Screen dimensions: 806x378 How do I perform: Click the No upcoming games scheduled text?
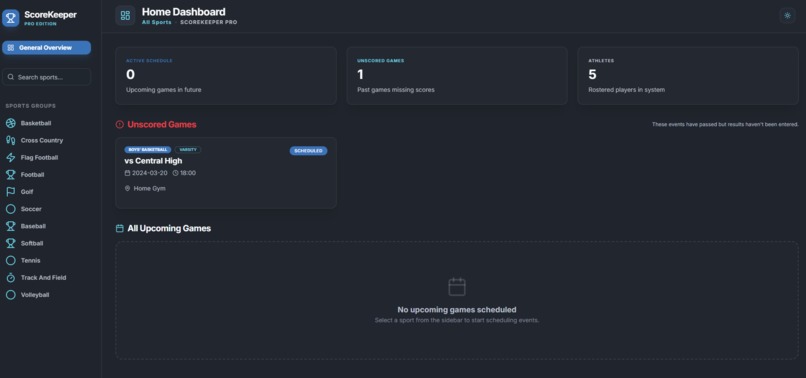click(457, 310)
